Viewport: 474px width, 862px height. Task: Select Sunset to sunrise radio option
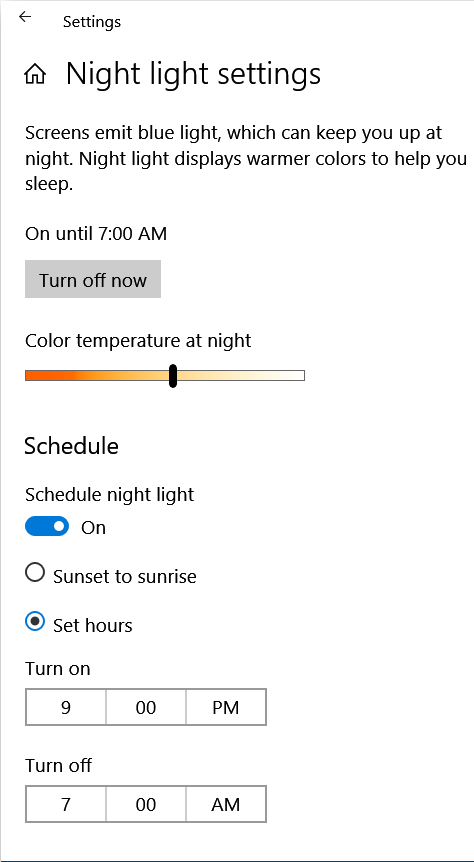pyautogui.click(x=35, y=573)
